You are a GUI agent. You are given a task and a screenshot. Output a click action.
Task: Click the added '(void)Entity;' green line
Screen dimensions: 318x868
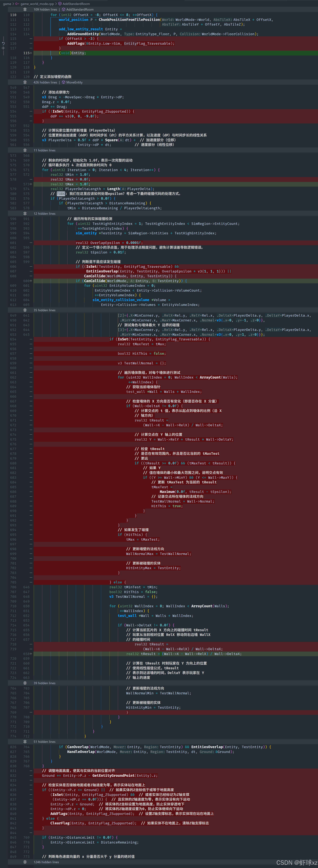(x=72, y=53)
